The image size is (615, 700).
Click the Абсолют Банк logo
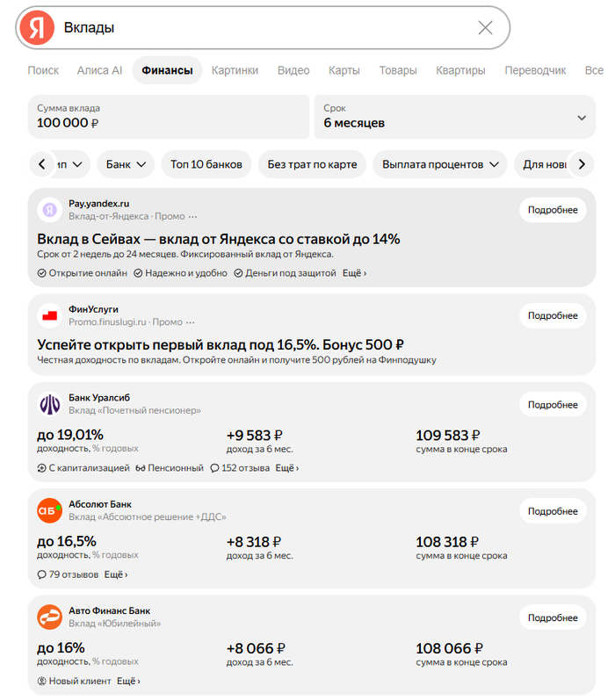(x=49, y=510)
